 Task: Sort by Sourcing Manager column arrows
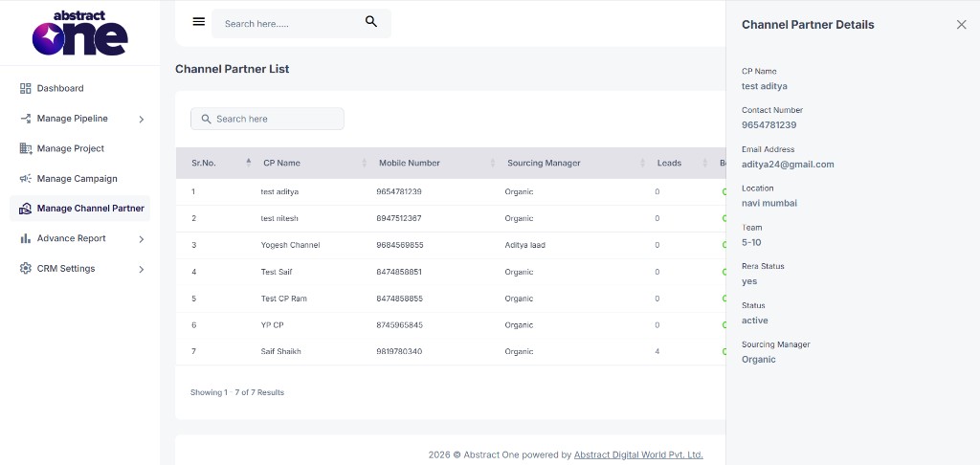coord(642,163)
